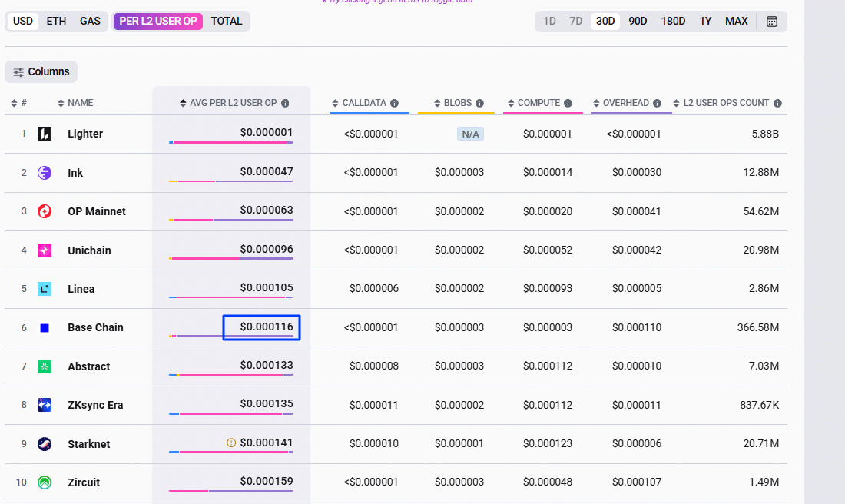This screenshot has width=845, height=504.
Task: Click the Unichain pink logo icon
Action: [45, 250]
